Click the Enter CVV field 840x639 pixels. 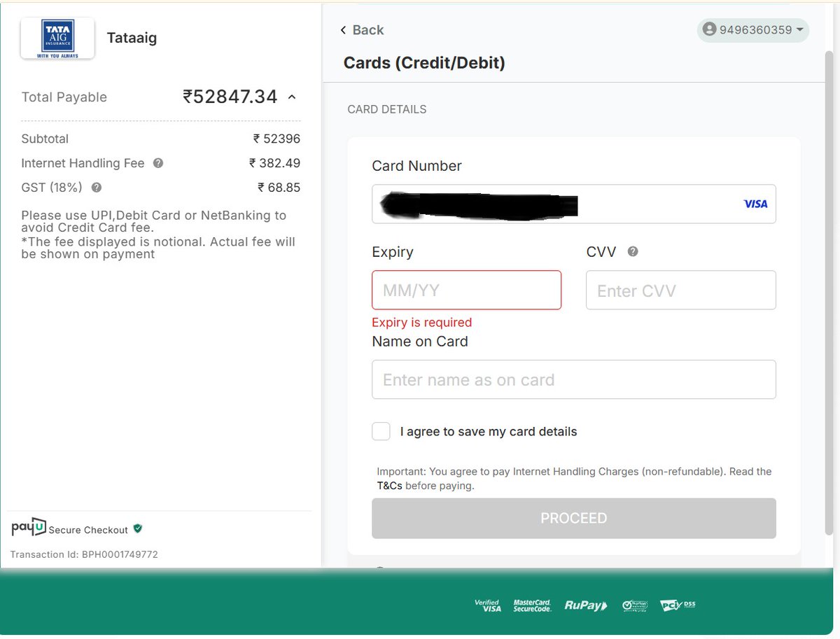(x=680, y=290)
